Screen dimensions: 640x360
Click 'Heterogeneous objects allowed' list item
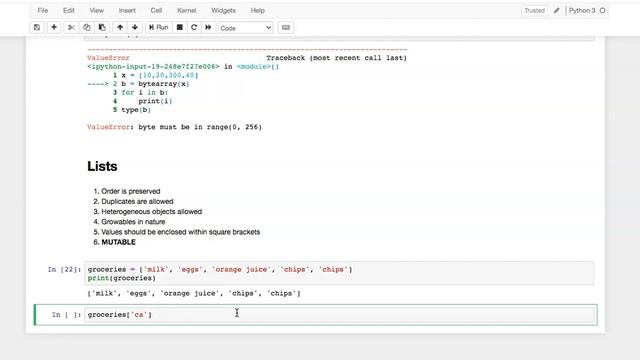point(151,211)
